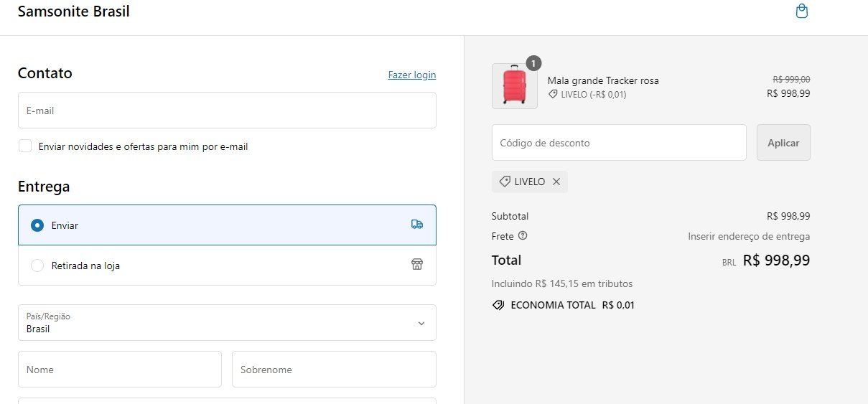Click the Contato section heading
Image resolution: width=868 pixels, height=404 pixels.
(45, 73)
